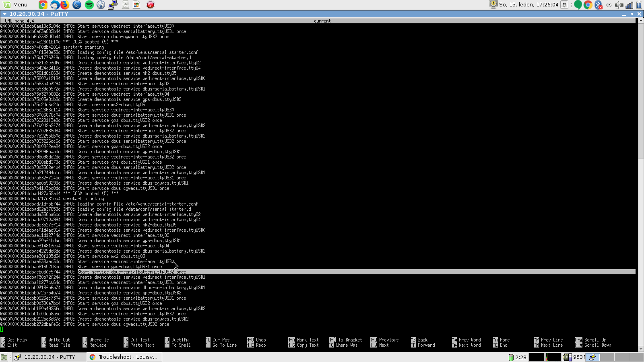The height and width of the screenshot is (362, 644).
Task: Click the nano 'Write Out' shortcut label
Action: pos(59,340)
